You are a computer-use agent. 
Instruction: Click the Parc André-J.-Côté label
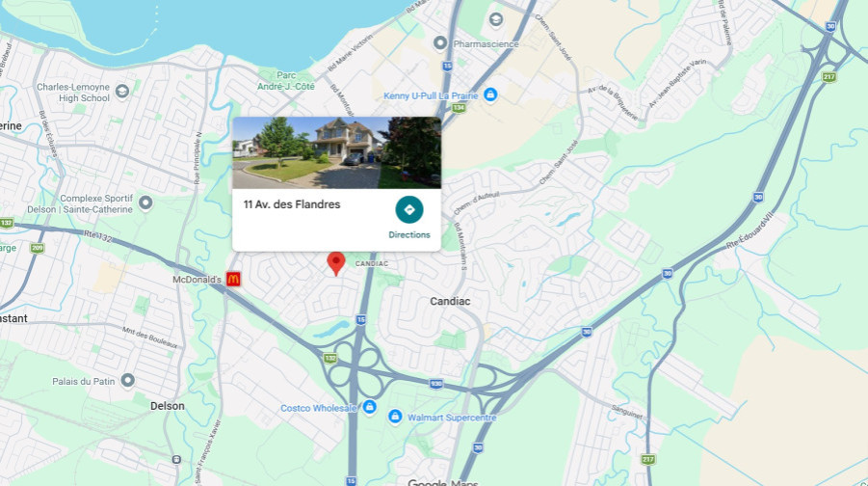pyautogui.click(x=286, y=81)
